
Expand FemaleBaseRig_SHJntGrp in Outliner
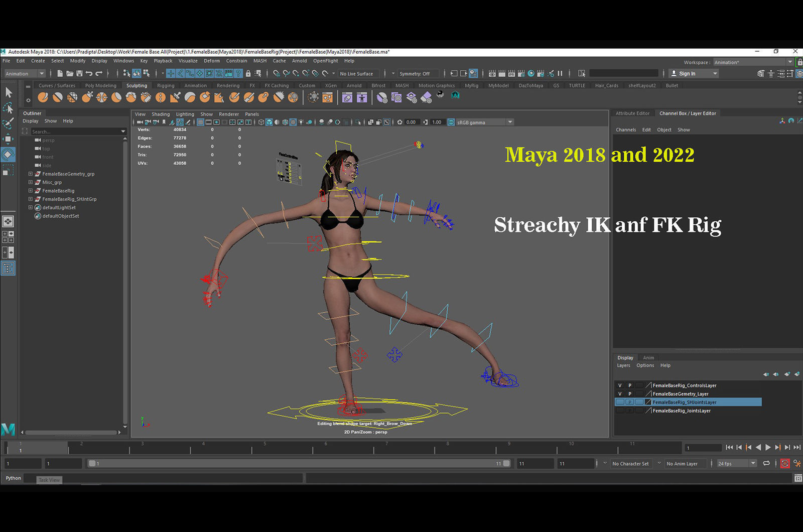[30, 199]
